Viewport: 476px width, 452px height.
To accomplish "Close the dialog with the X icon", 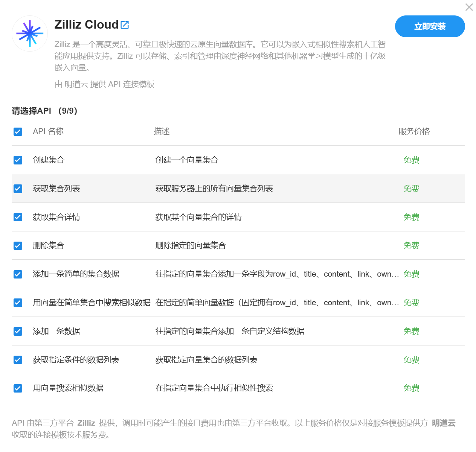I will point(469,7).
